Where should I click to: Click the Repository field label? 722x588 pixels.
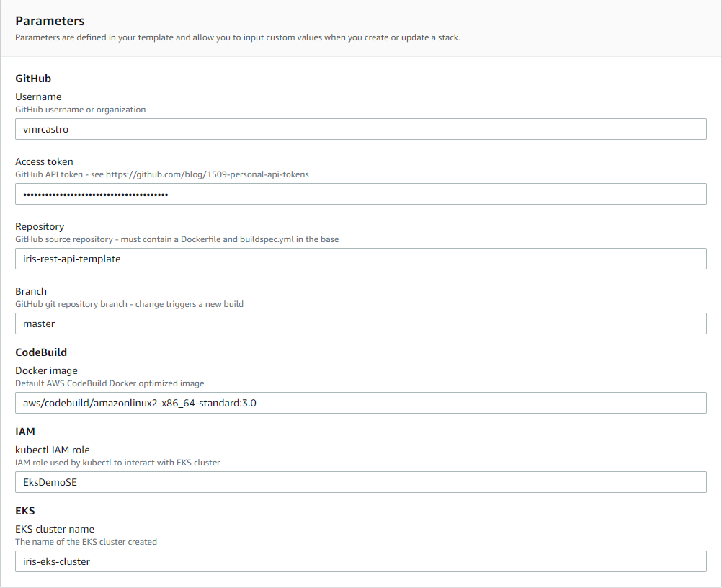(40, 226)
